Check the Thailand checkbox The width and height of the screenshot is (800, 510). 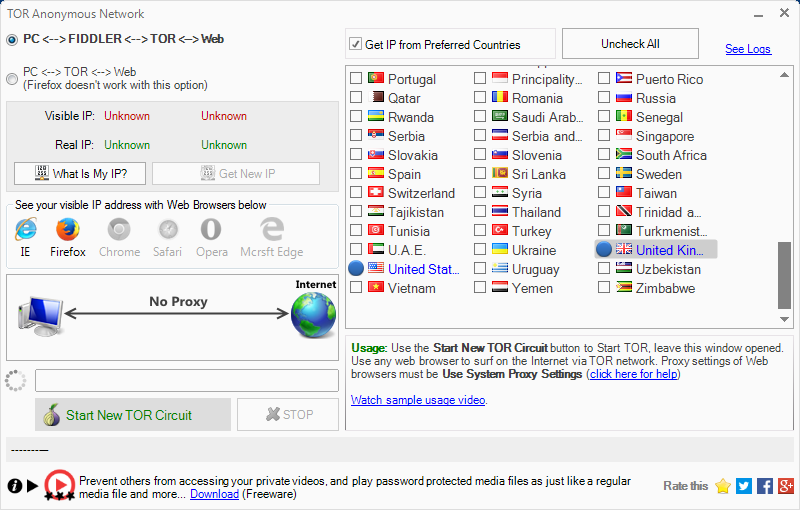pos(480,212)
